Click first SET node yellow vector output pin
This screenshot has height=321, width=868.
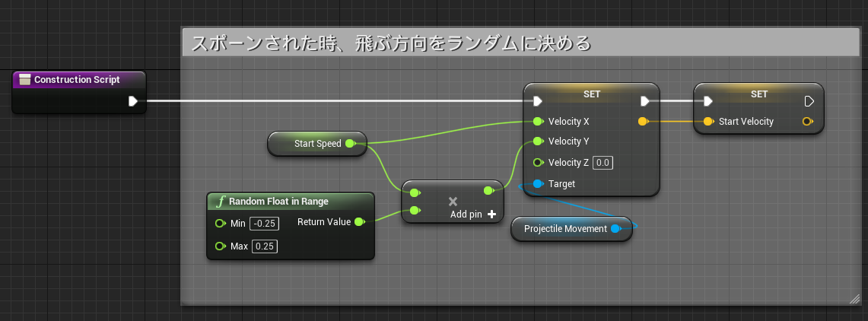point(643,121)
